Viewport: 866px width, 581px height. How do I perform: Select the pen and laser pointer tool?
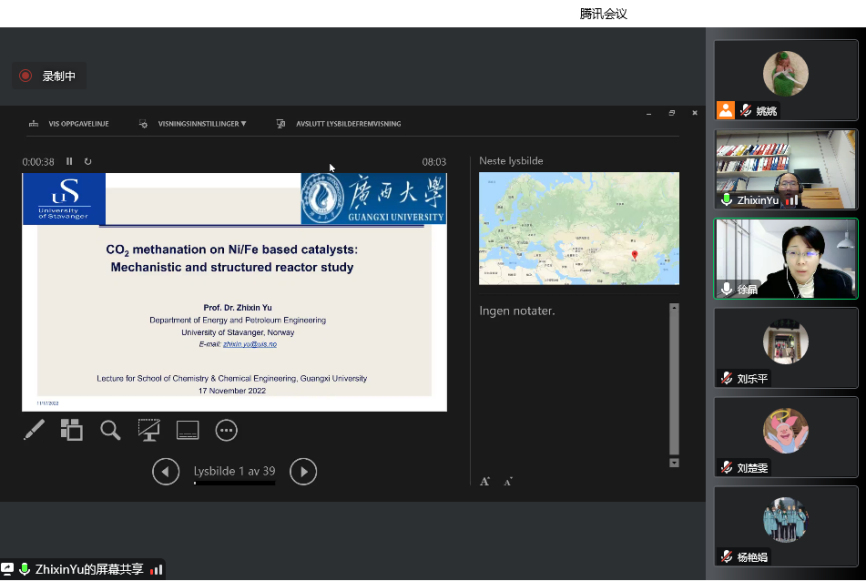coord(34,430)
